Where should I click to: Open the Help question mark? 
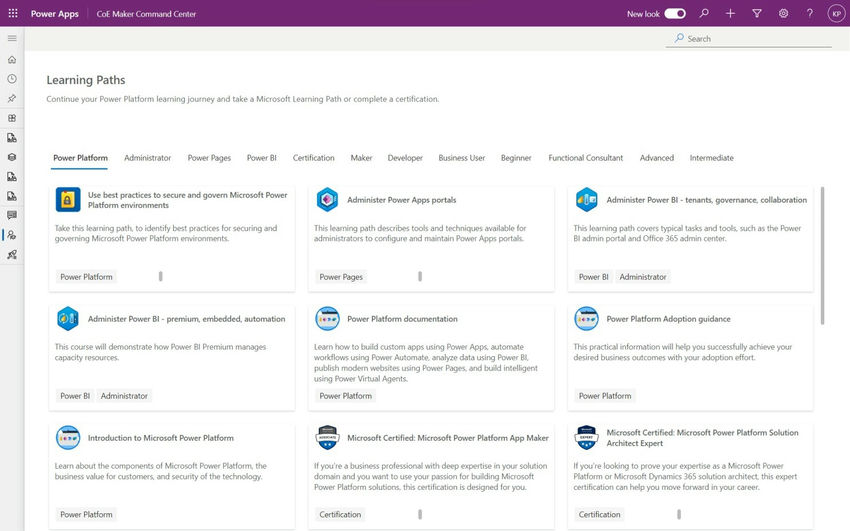(x=809, y=14)
